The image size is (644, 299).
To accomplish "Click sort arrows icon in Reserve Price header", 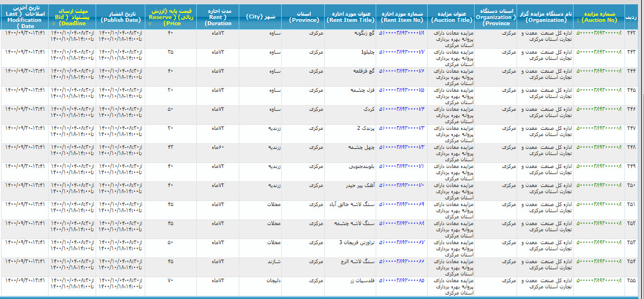I will click(149, 24).
